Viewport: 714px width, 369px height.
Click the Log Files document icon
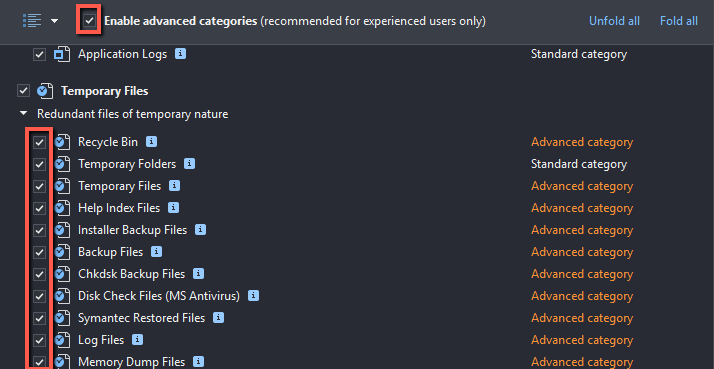pos(62,340)
